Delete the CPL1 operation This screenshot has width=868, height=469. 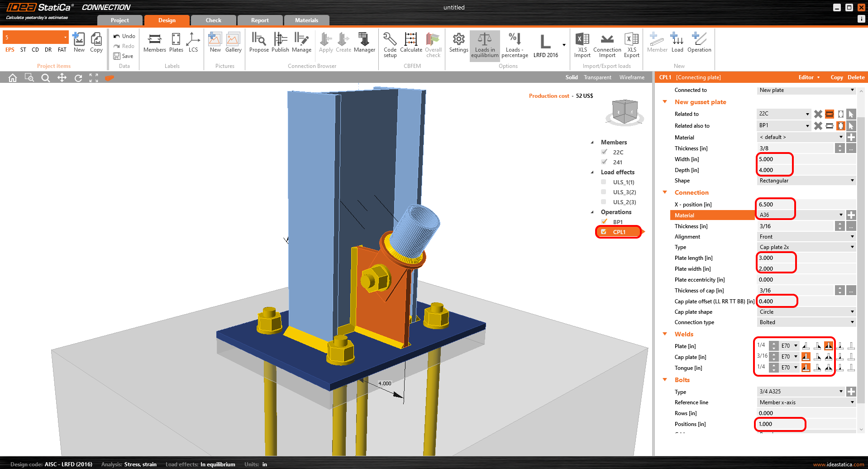click(856, 77)
